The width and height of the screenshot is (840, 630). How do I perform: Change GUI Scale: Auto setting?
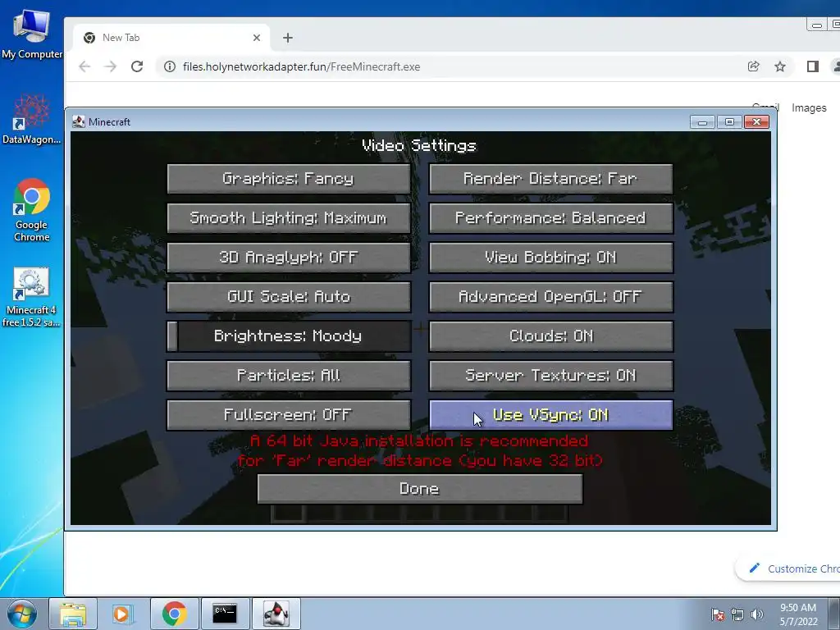tap(289, 297)
